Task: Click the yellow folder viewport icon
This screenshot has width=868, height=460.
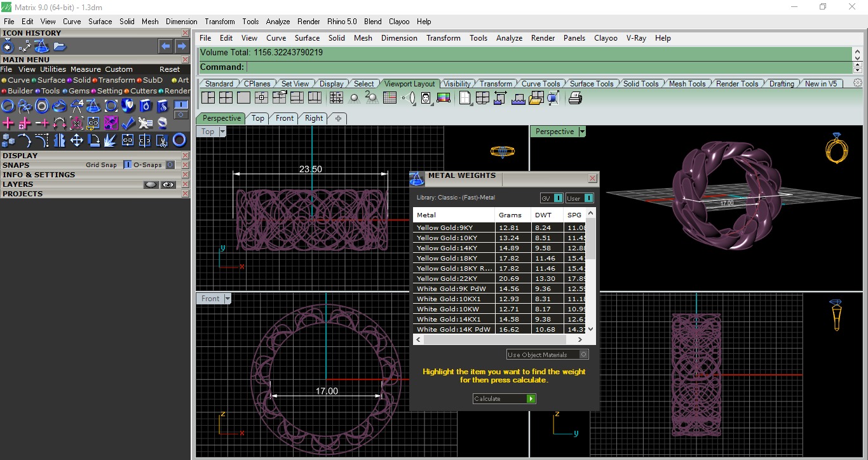Action: 536,98
